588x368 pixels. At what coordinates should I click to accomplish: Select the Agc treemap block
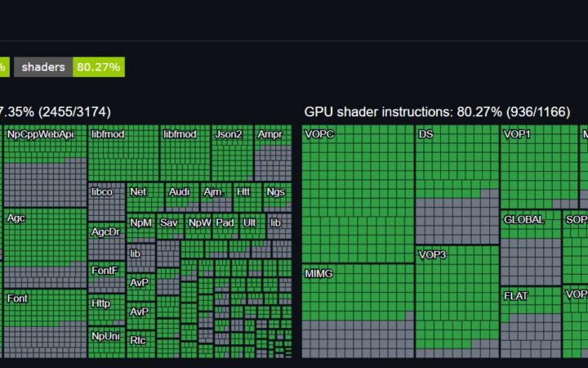(x=45, y=249)
